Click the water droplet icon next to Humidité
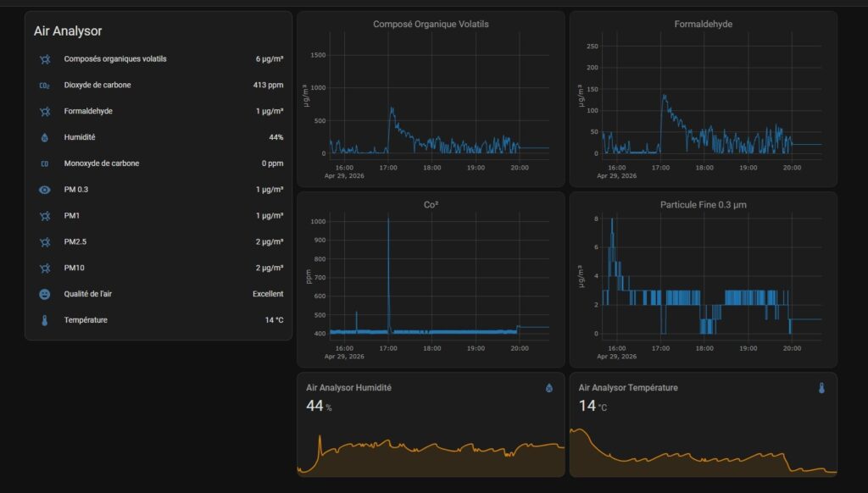868x493 pixels. 45,137
